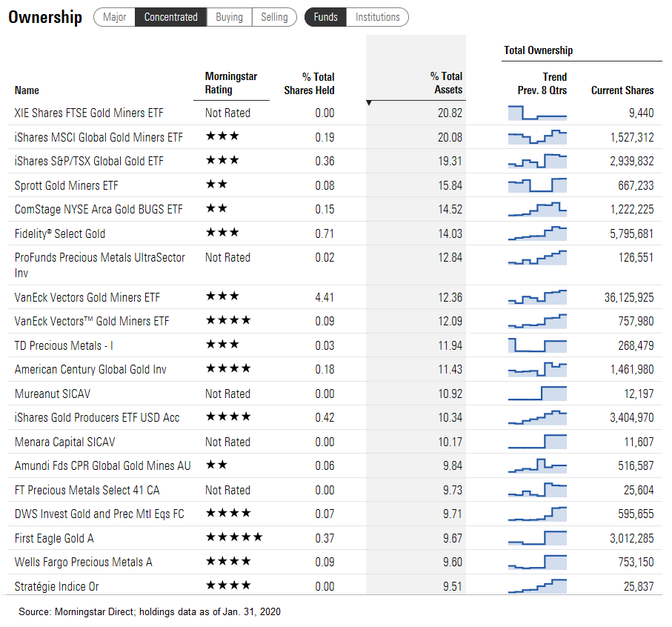Sort by % Total Shares Held column header

click(x=309, y=83)
